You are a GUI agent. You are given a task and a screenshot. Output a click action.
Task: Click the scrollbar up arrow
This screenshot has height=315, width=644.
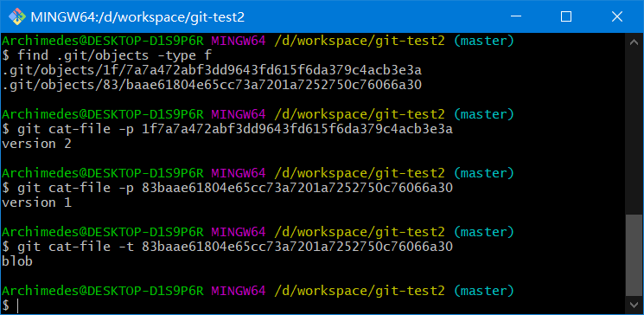coord(634,42)
